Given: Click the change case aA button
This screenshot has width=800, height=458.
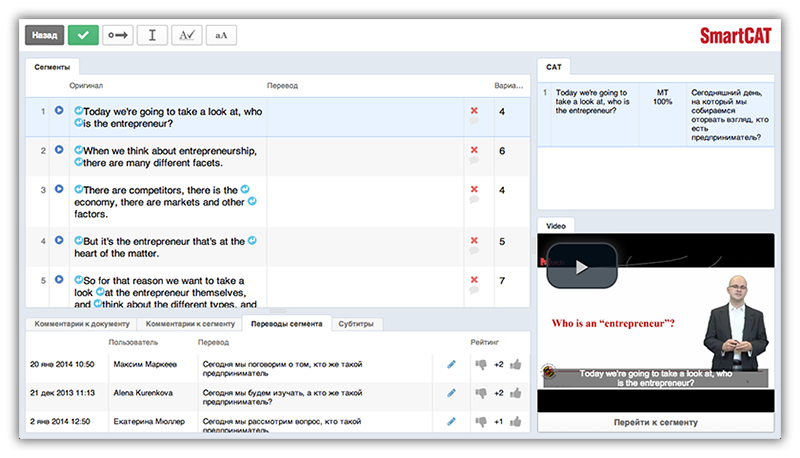Looking at the screenshot, I should click(221, 35).
